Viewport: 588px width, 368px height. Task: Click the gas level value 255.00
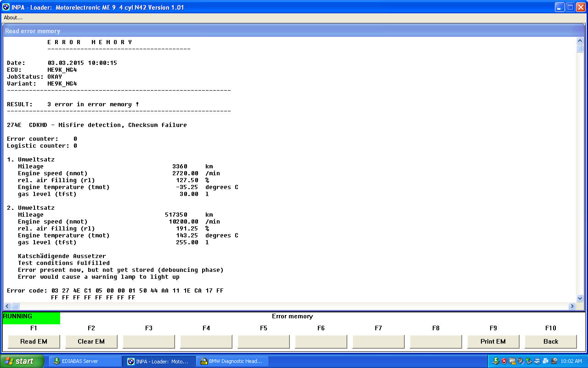point(187,242)
